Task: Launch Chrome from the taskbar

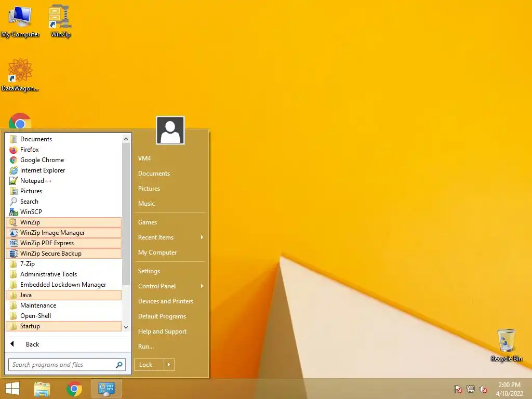Action: 74,389
